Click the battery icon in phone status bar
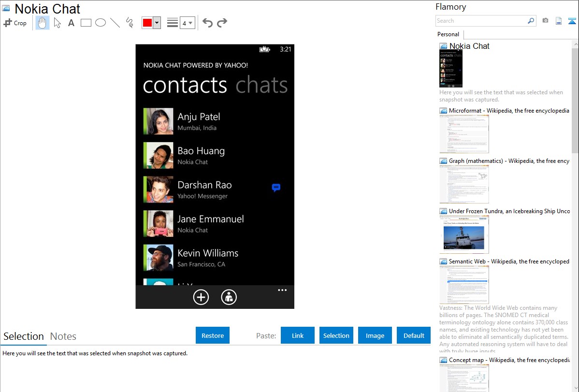579x392 pixels. pos(265,49)
